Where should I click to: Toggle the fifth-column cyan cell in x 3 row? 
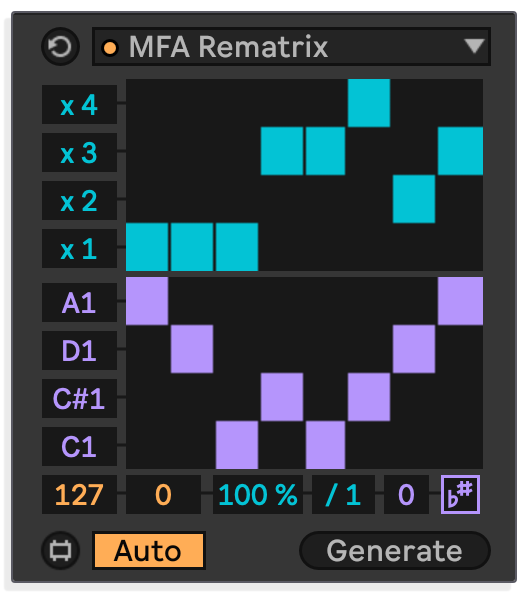(325, 151)
